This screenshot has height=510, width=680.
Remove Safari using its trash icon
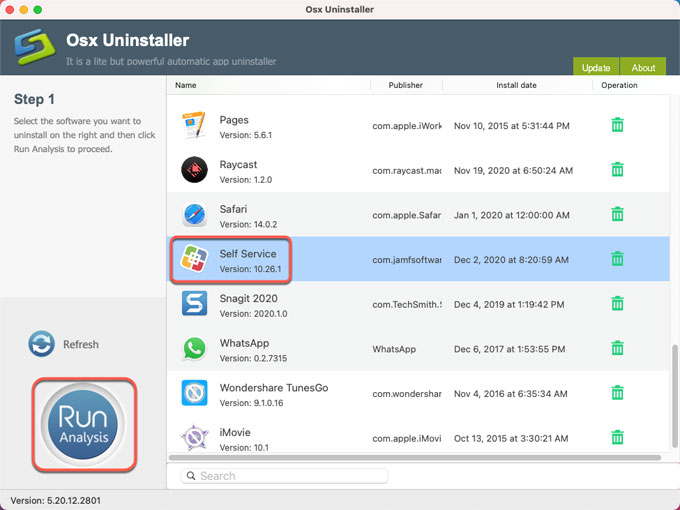618,214
